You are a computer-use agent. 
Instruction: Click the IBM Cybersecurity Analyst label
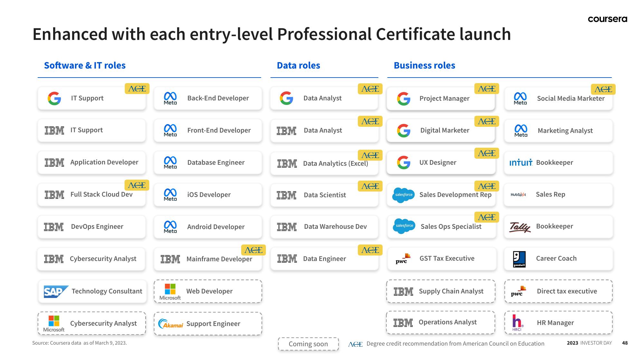click(x=103, y=259)
